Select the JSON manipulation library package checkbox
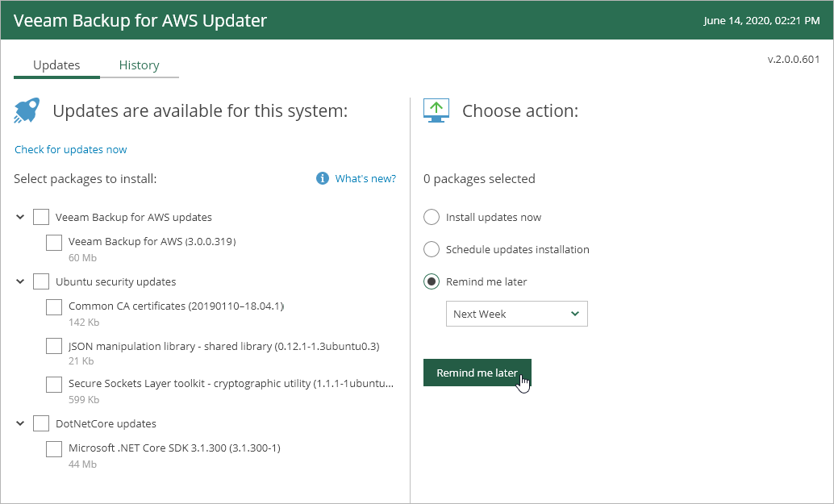Image resolution: width=834 pixels, height=504 pixels. [x=54, y=346]
